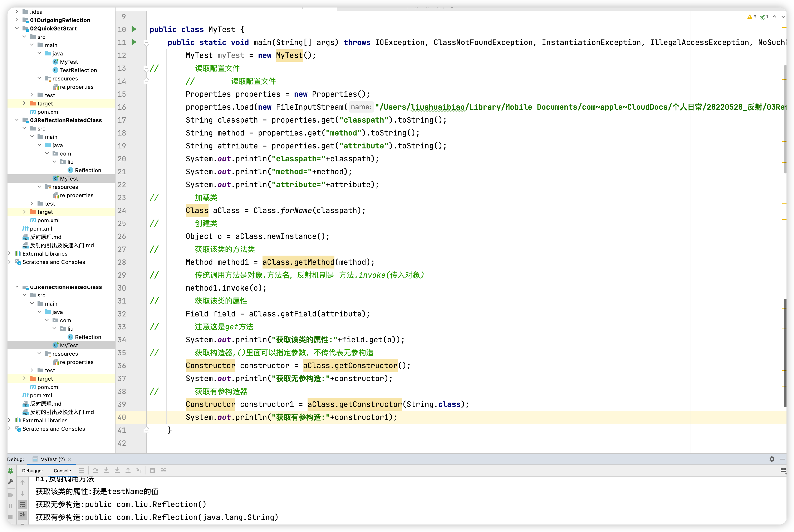This screenshot has width=794, height=532.
Task: Click the Step Out debugger icon
Action: [x=128, y=470]
